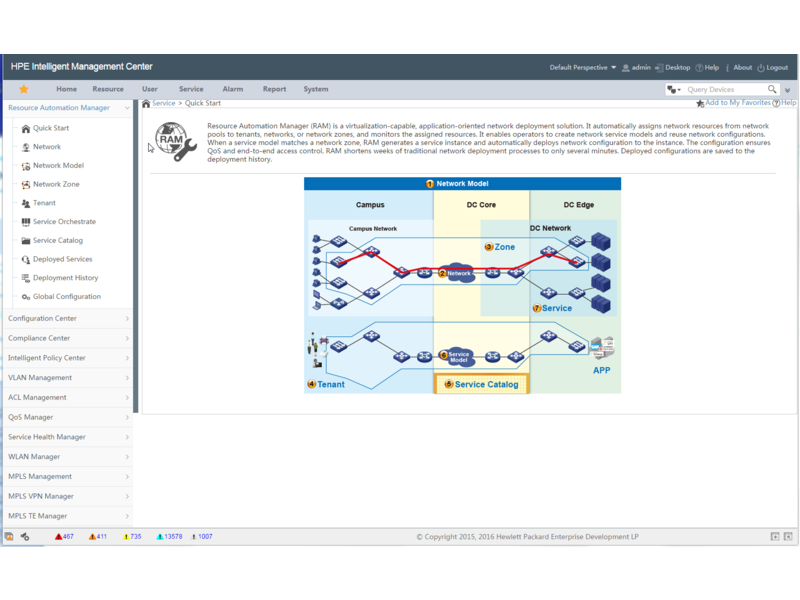The width and height of the screenshot is (800, 600).
Task: Open Help in top bar
Action: coord(708,67)
